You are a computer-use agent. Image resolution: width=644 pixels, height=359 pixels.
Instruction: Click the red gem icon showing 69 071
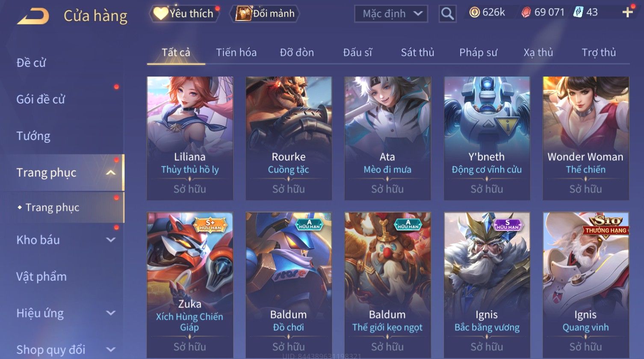pyautogui.click(x=526, y=12)
